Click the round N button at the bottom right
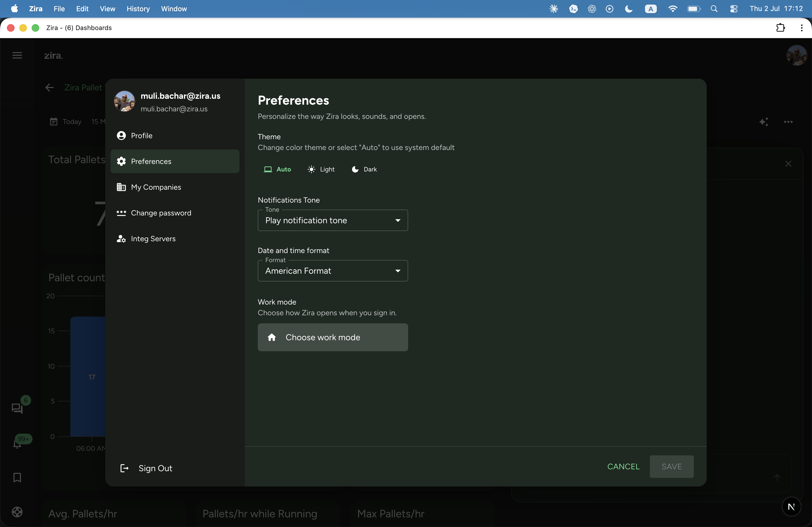Image resolution: width=812 pixels, height=527 pixels. tap(791, 507)
